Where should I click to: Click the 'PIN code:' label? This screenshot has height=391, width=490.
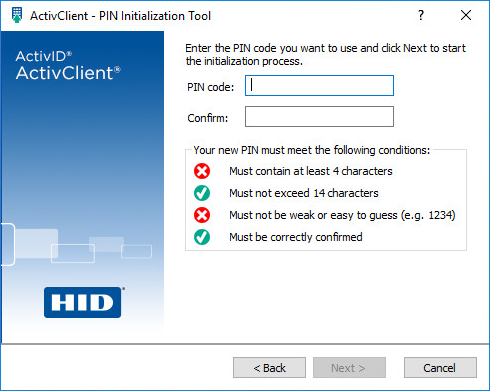click(211, 87)
